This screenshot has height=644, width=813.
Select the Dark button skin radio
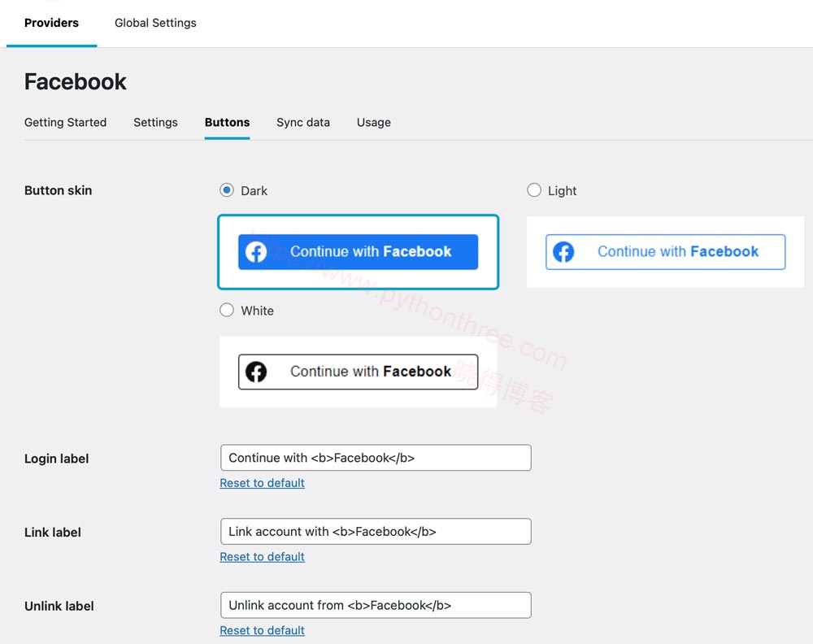[x=227, y=190]
